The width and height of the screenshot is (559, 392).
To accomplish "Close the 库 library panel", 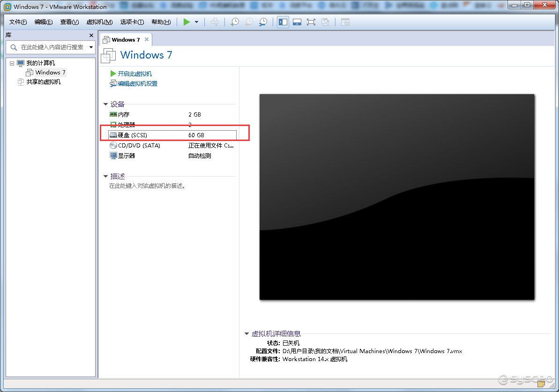I will 91,35.
